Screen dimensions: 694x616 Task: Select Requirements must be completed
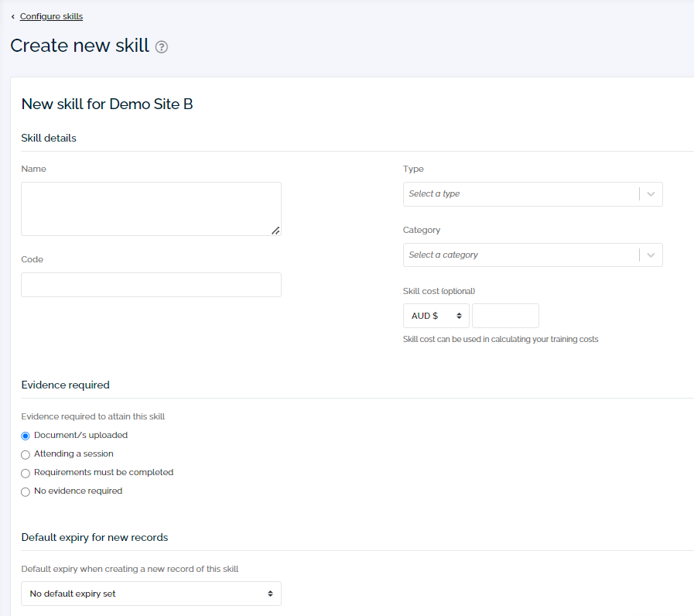(x=25, y=473)
